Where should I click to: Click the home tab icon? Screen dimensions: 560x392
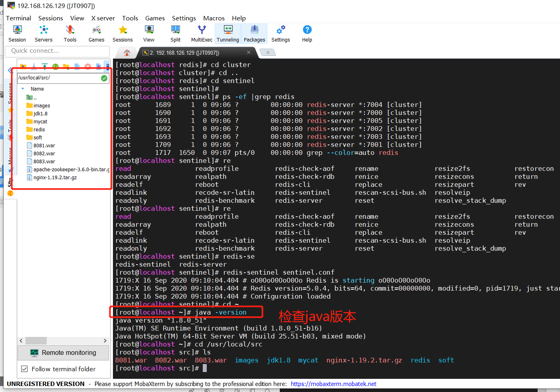127,53
